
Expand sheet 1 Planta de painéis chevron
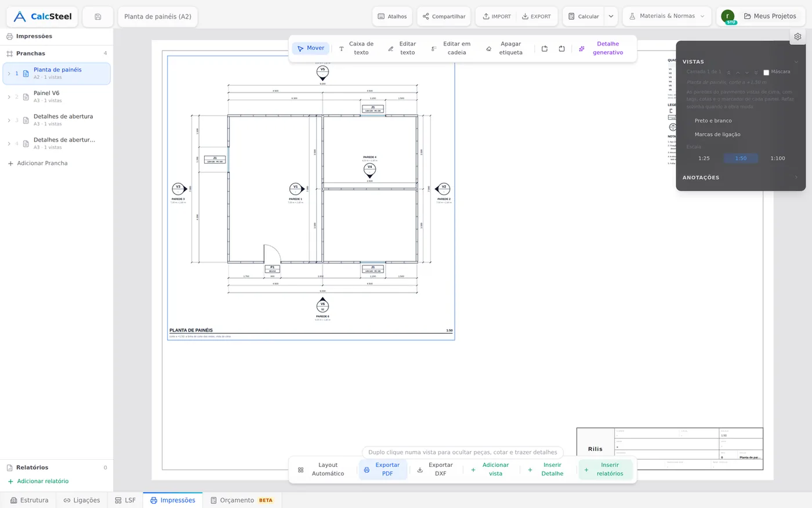click(9, 74)
